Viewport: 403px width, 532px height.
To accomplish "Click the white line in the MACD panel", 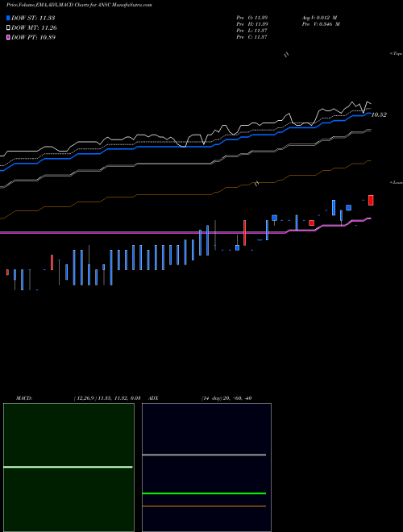I will [68, 468].
